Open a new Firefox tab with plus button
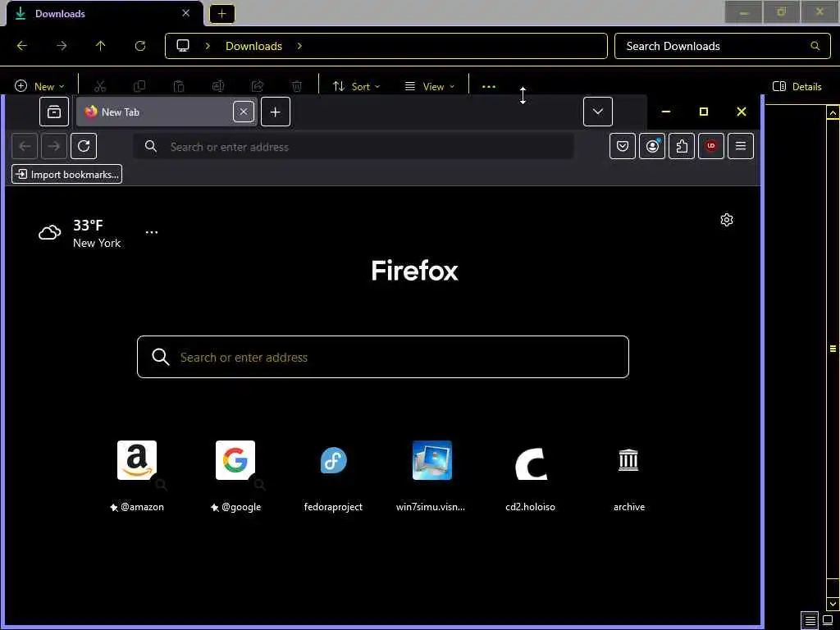840x630 pixels. (276, 112)
